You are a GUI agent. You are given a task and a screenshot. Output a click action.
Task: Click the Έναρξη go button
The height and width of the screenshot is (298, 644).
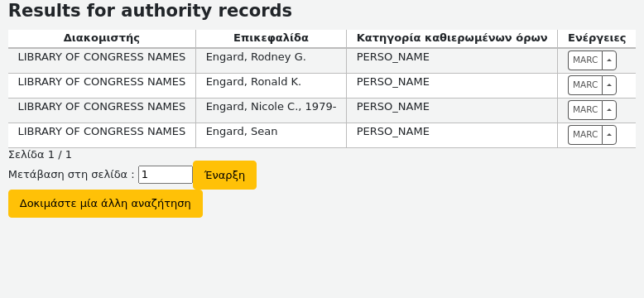pos(224,175)
